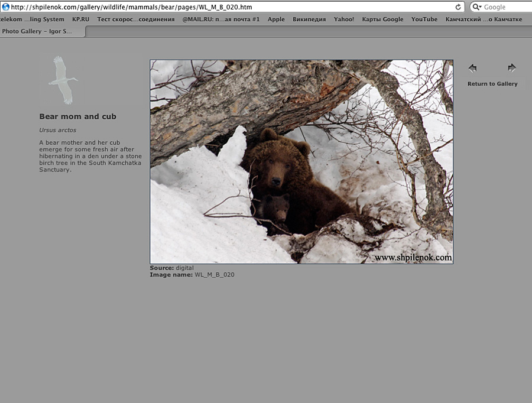Click the next image arrow icon
The height and width of the screenshot is (403, 532).
pos(512,68)
